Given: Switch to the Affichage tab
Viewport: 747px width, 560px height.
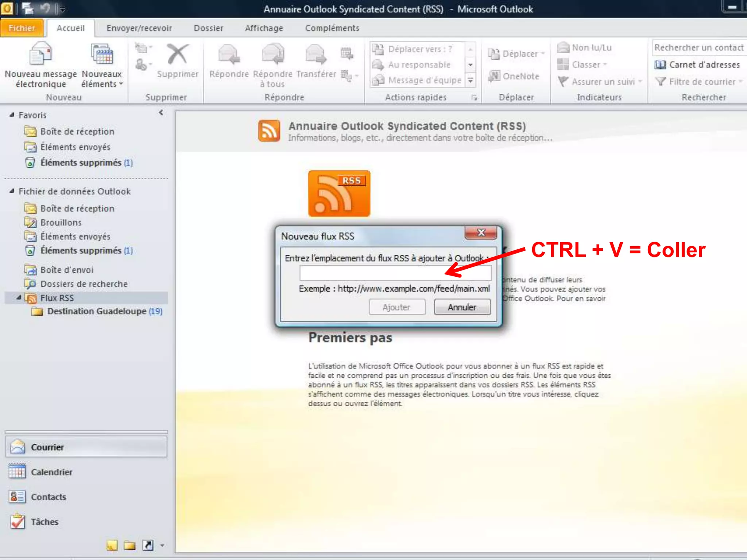Looking at the screenshot, I should [x=264, y=28].
